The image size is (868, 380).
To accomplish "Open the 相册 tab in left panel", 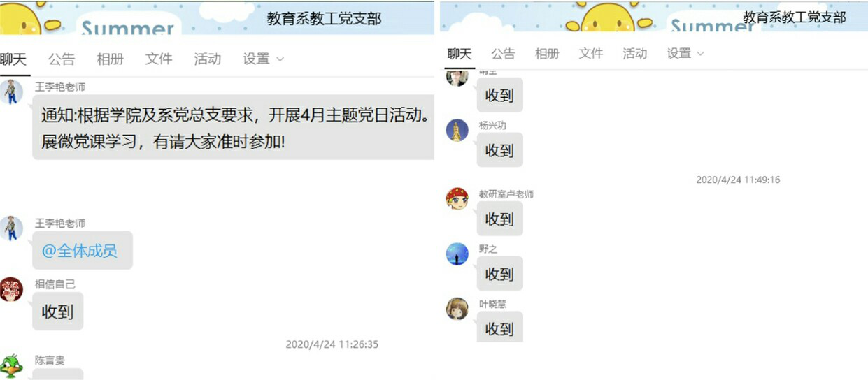I will (x=110, y=59).
